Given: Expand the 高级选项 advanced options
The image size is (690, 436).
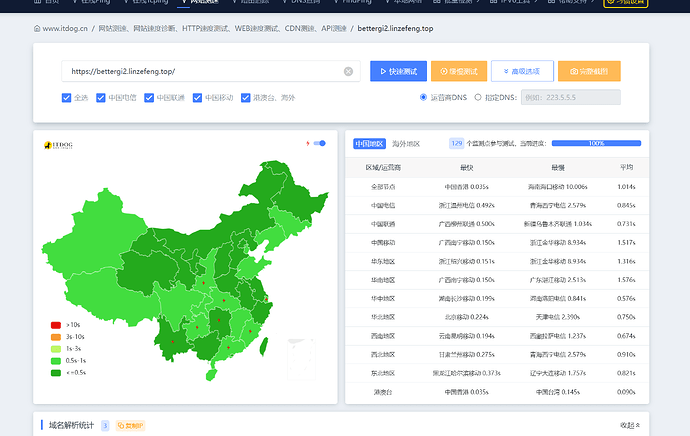Looking at the screenshot, I should (x=522, y=71).
